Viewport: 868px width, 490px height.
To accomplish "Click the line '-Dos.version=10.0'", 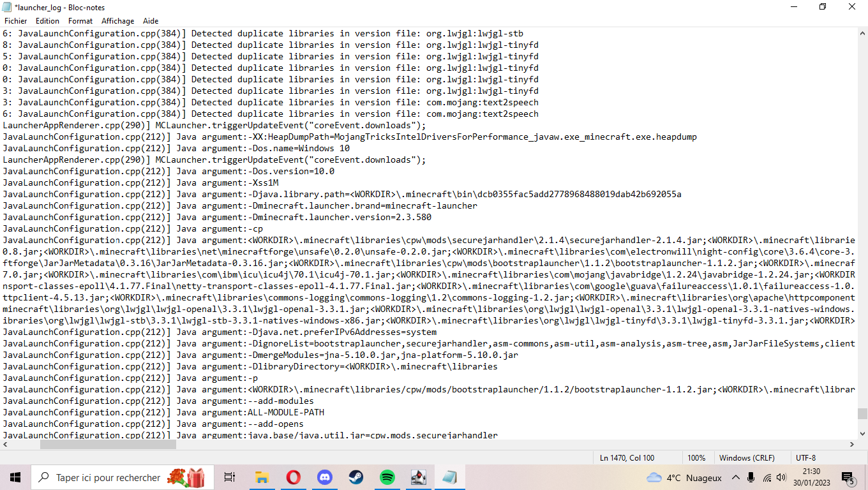I will 168,171.
